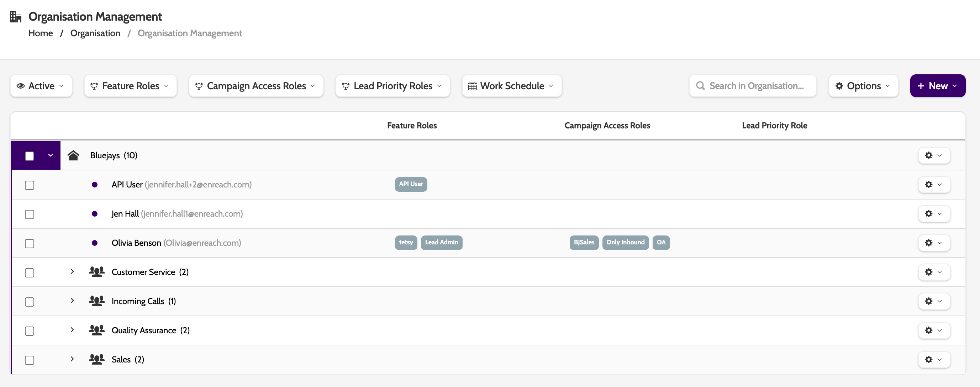Click the Bluejays home icon
This screenshot has width=980, height=387.
(x=73, y=155)
